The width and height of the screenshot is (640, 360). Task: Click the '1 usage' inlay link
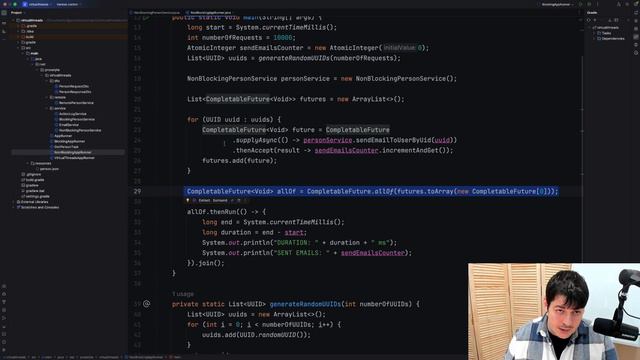coord(182,294)
